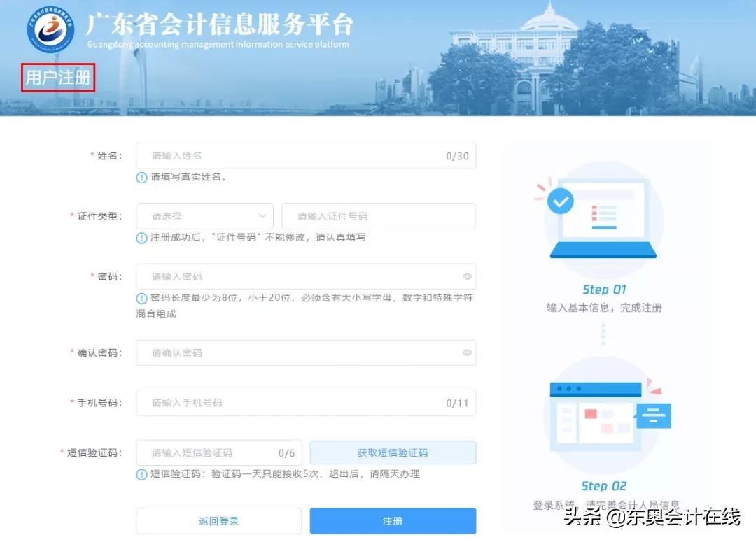Click the info icon beside 密码长度 hint
The image size is (756, 542).
tap(141, 298)
